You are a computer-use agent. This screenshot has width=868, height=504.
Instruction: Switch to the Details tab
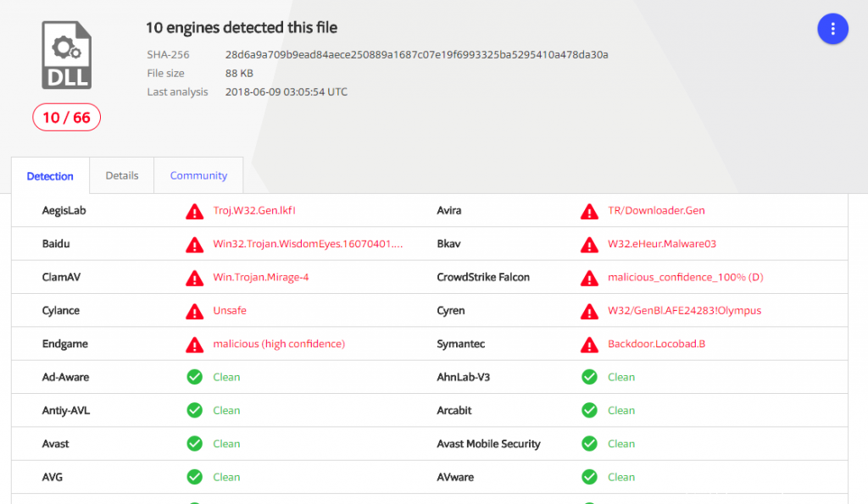click(x=122, y=175)
